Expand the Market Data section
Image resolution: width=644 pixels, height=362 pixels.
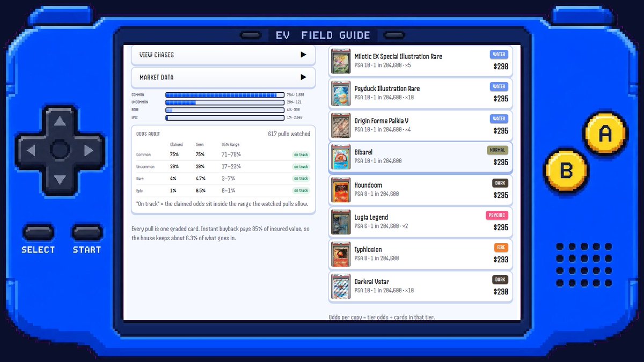click(223, 77)
